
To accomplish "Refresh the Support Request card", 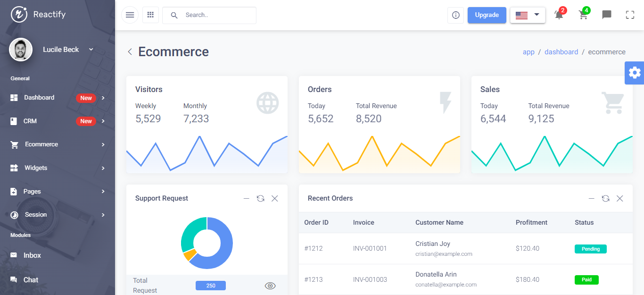I will point(260,198).
